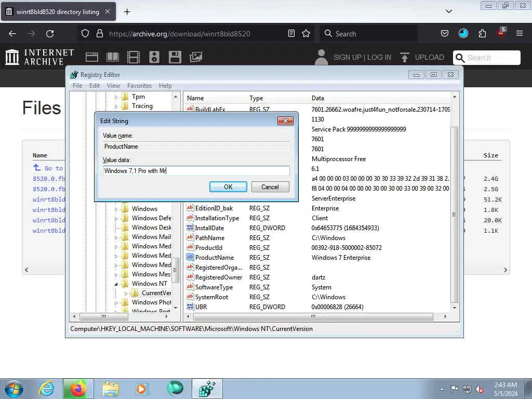Toggle Firefox reader view icon
The height and width of the screenshot is (399, 532).
pos(291,34)
